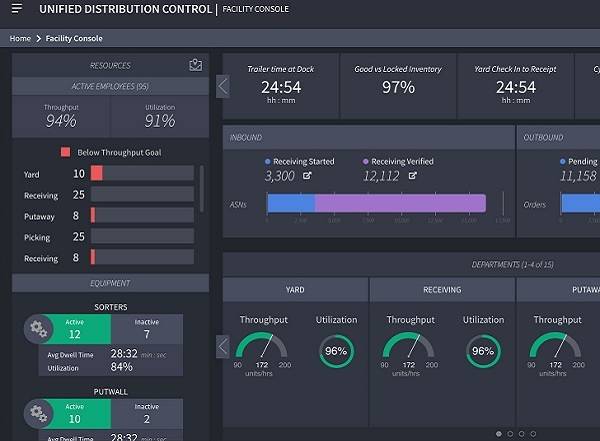Click the map icon in Resources header

click(x=195, y=65)
